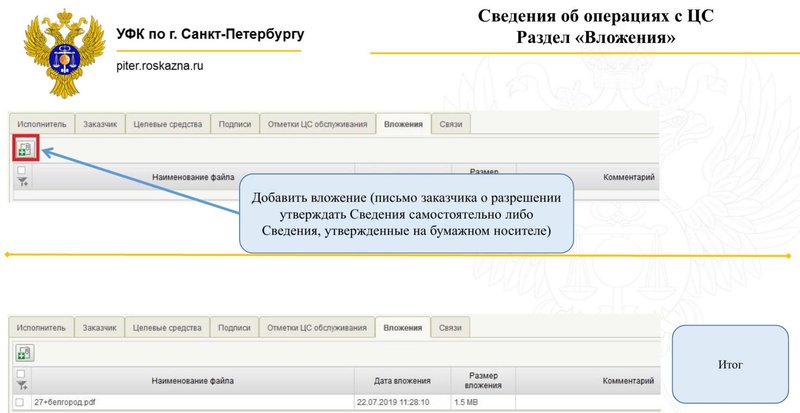Open Отметки ЦС обслуживания tab in the panel with 27+белгород.pdf
This screenshot has height=413, width=800.
317,328
